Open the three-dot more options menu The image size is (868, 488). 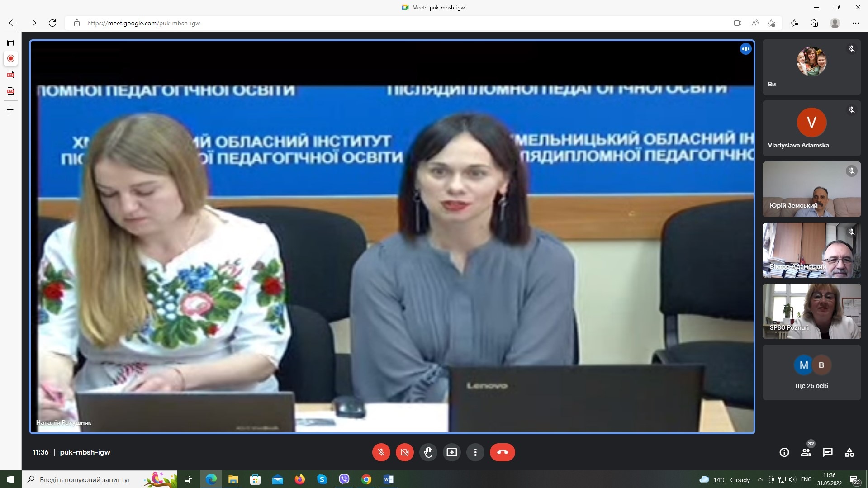[475, 452]
